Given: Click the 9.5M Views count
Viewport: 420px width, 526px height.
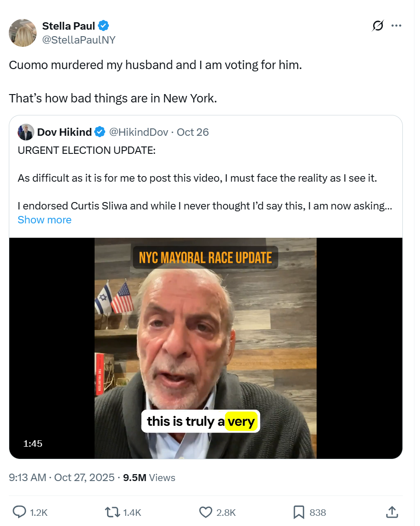Looking at the screenshot, I should [149, 477].
